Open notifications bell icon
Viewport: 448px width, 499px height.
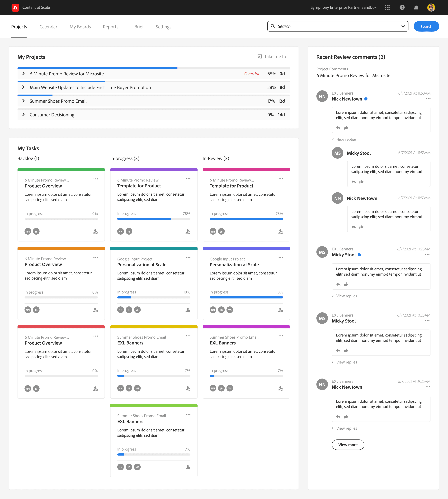pyautogui.click(x=416, y=7)
